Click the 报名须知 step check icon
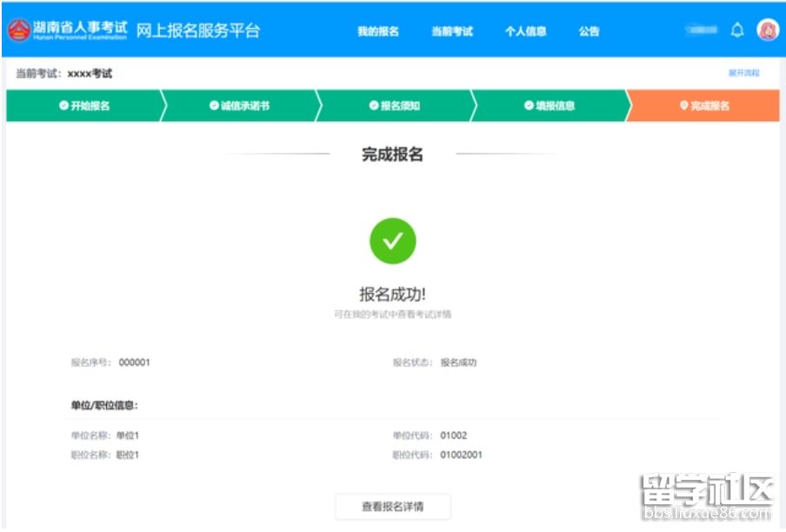This screenshot has width=786, height=532. (374, 106)
